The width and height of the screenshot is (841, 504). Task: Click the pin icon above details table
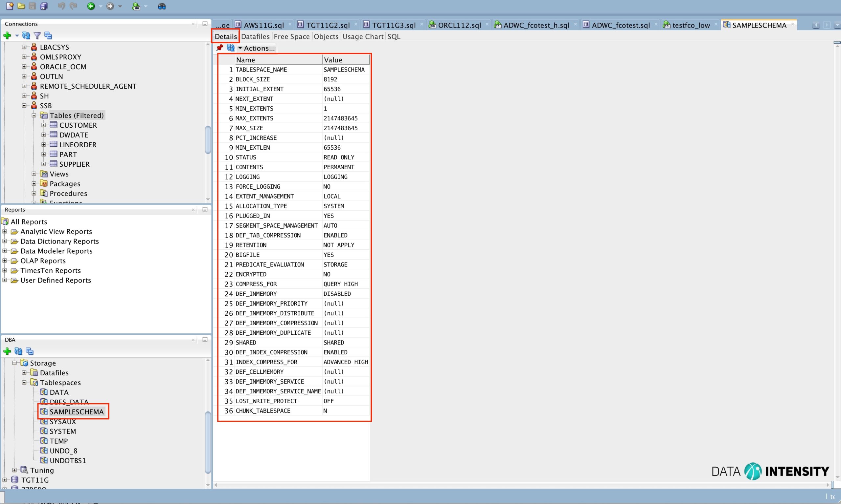pyautogui.click(x=220, y=48)
